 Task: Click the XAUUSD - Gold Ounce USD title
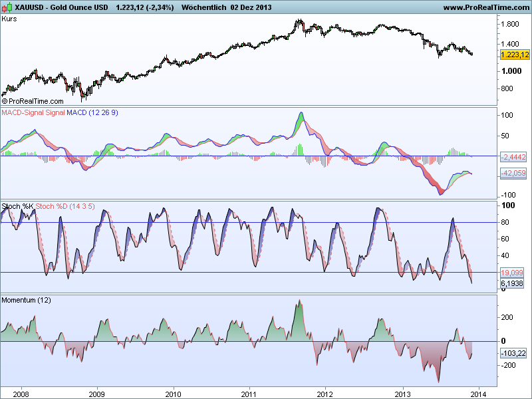click(61, 7)
